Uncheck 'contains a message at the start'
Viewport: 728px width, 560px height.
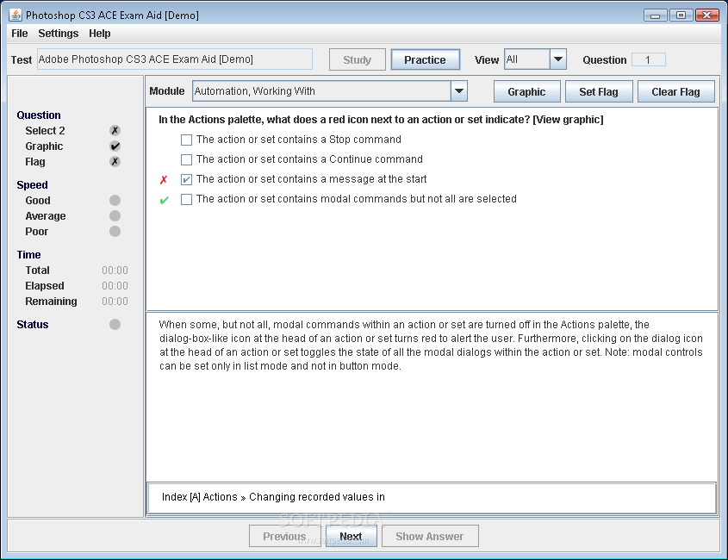pyautogui.click(x=186, y=180)
